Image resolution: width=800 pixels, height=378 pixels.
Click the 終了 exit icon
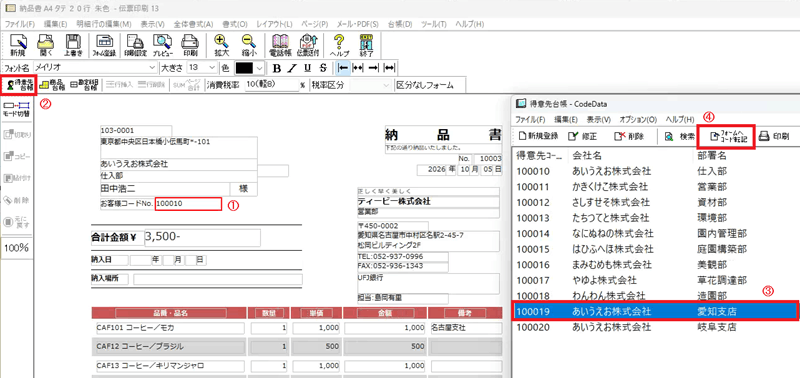click(367, 45)
